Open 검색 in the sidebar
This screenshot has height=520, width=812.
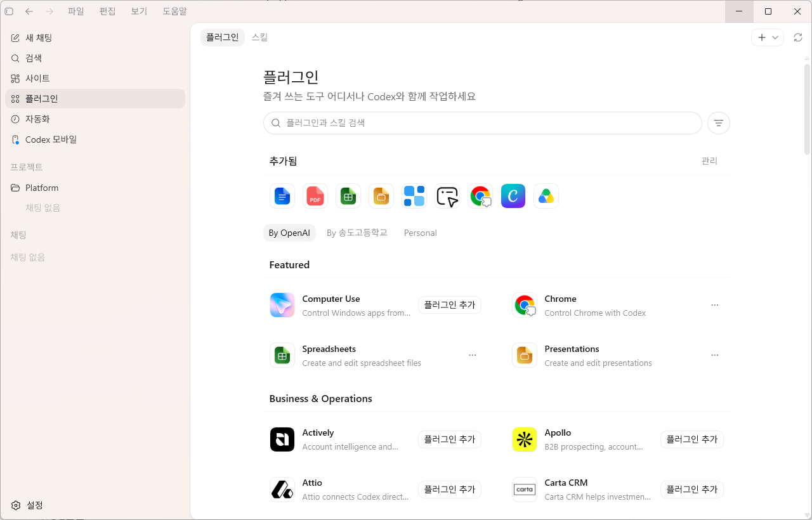(x=95, y=58)
